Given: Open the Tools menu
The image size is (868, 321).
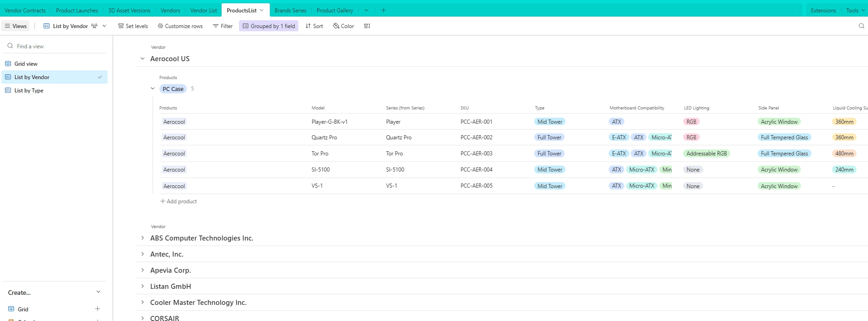Looking at the screenshot, I should coord(855,10).
